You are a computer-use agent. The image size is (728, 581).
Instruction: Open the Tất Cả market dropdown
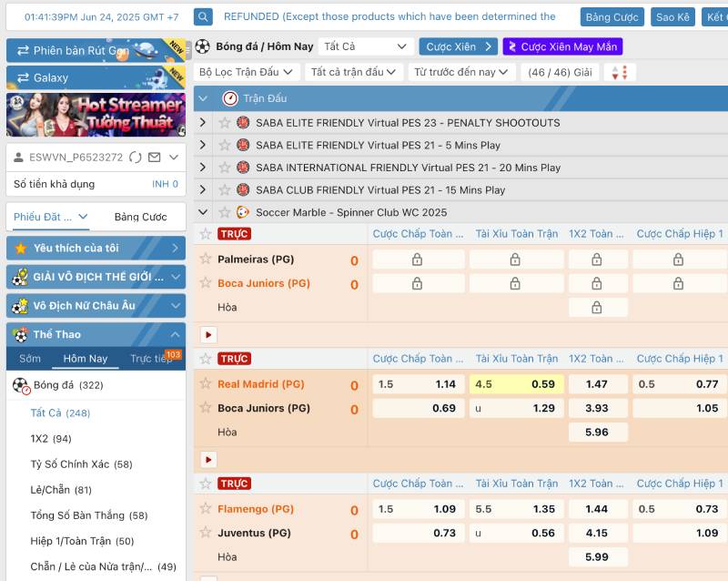click(x=366, y=46)
